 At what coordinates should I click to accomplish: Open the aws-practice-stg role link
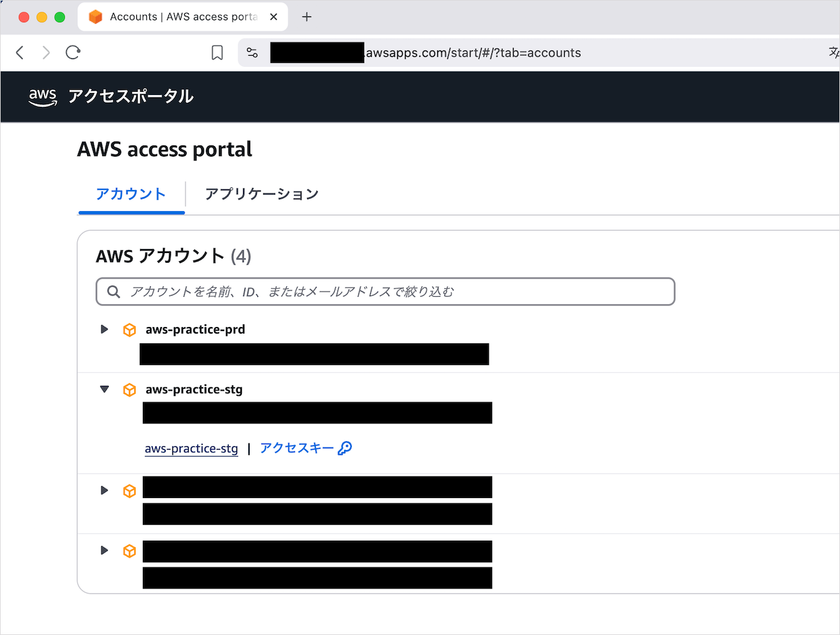(x=191, y=449)
